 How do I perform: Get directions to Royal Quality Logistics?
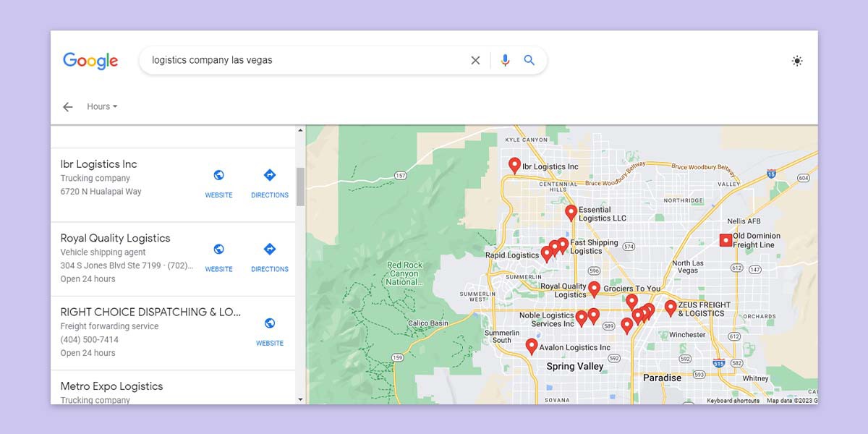(270, 258)
